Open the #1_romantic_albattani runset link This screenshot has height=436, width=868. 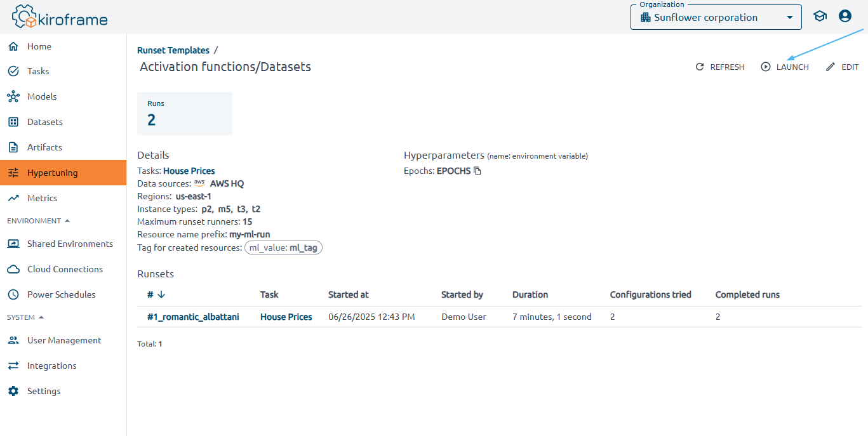pos(193,317)
